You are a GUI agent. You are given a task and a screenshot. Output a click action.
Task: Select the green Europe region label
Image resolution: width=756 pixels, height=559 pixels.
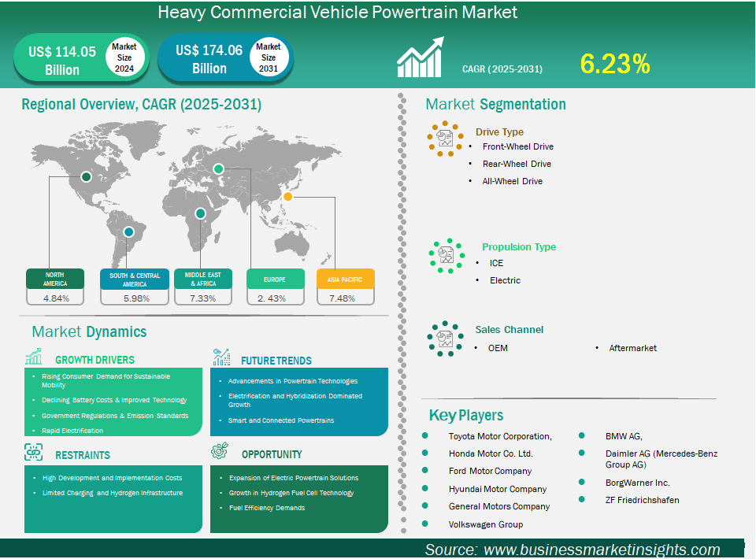[x=276, y=279]
